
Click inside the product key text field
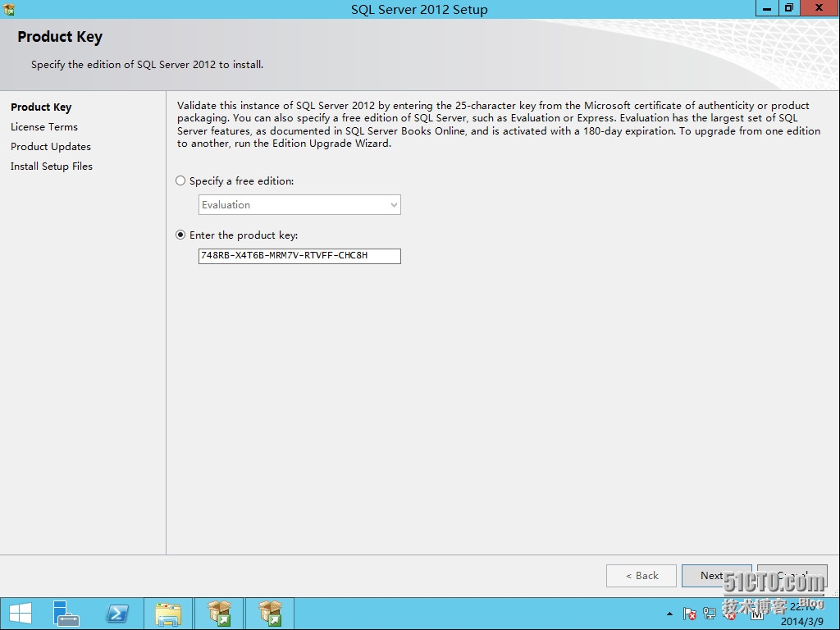point(299,256)
